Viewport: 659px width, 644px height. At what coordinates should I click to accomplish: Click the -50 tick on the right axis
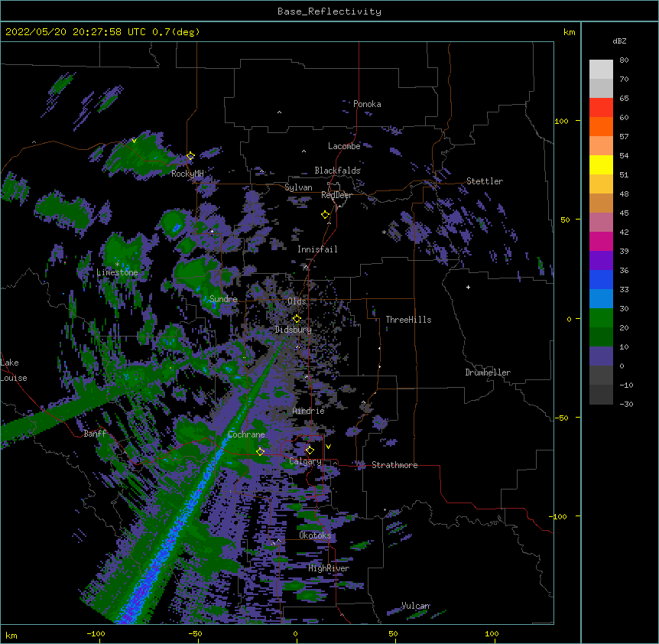(561, 418)
